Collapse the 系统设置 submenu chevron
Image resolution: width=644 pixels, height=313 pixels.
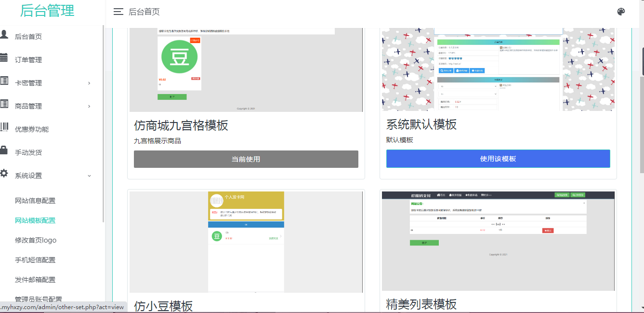click(x=89, y=176)
